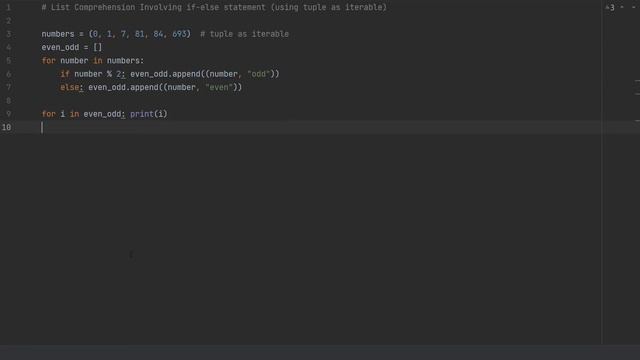
Task: Go to next highlighted error arrow
Action: point(633,7)
